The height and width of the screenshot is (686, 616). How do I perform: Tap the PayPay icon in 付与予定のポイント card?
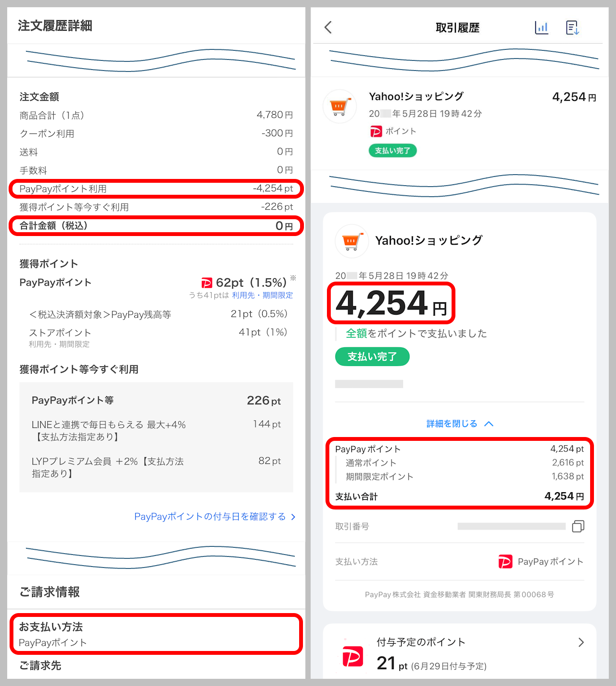point(353,656)
